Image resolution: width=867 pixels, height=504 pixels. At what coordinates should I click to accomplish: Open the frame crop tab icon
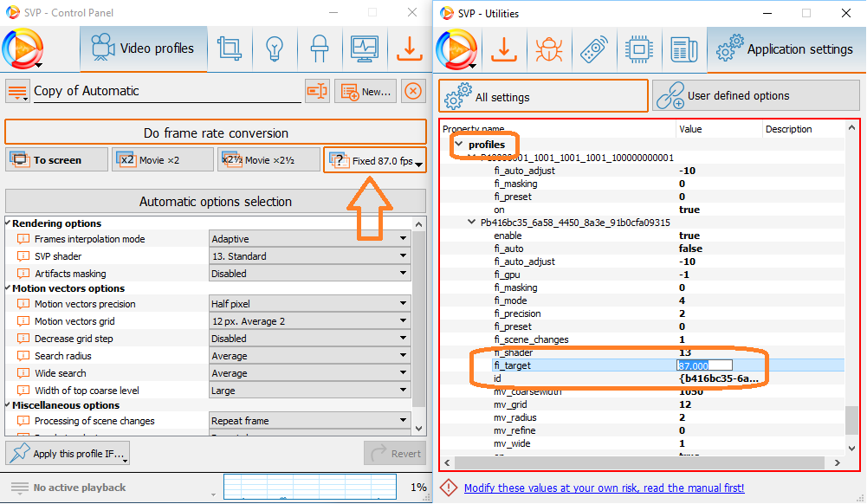click(x=230, y=48)
